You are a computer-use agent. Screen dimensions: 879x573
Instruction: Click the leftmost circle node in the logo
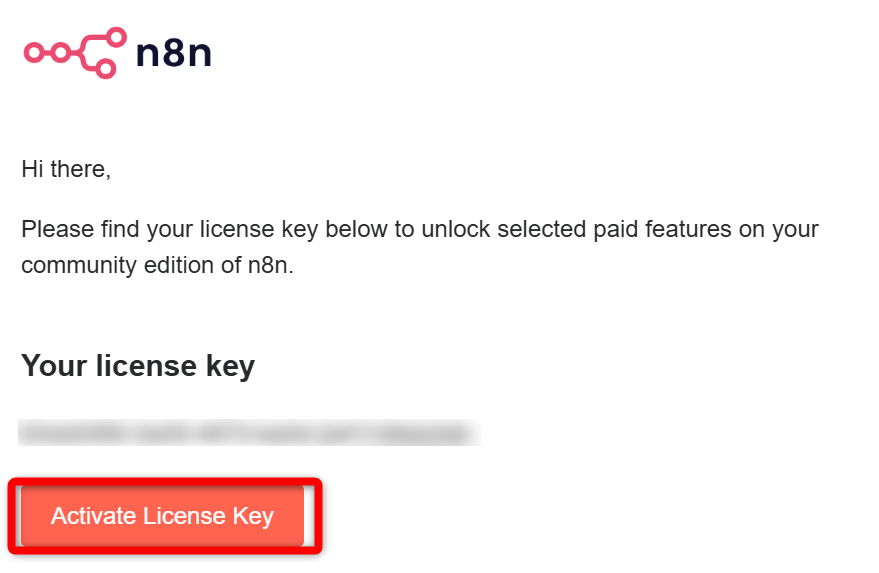pyautogui.click(x=34, y=53)
